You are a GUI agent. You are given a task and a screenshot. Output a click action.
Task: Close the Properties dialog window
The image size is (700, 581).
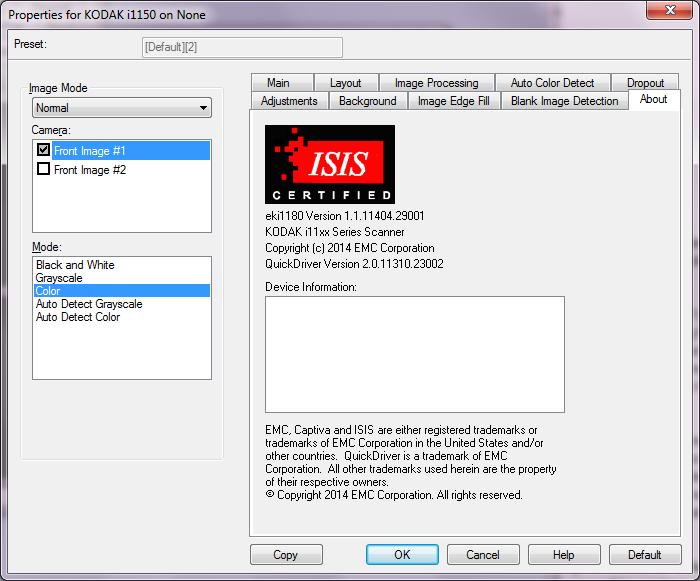[x=669, y=10]
